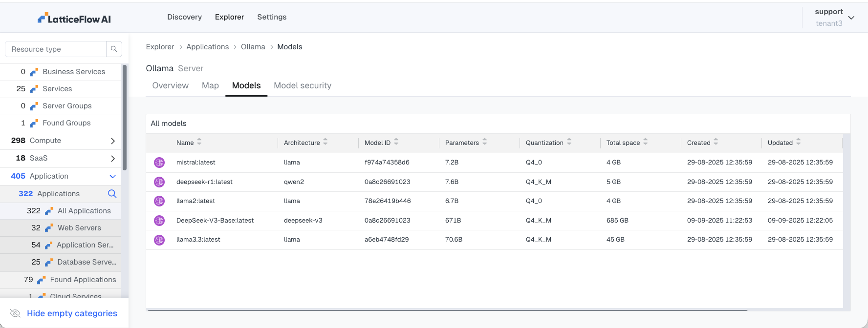Click the 685 GB total space cell
This screenshot has width=868, height=328.
tap(617, 221)
